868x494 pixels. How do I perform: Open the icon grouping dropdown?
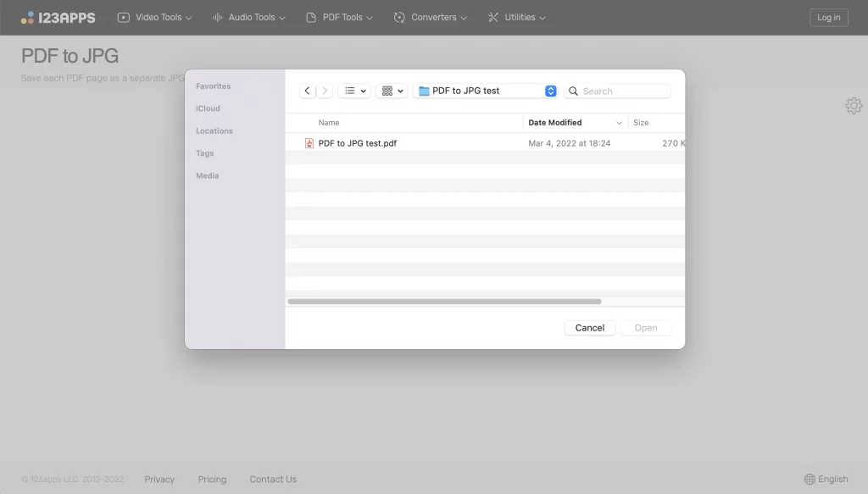point(391,91)
